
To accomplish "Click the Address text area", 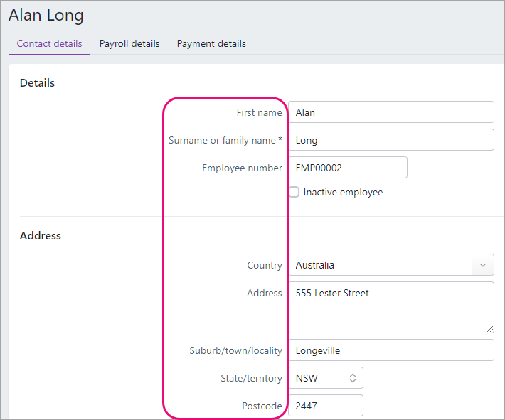I will (x=390, y=307).
